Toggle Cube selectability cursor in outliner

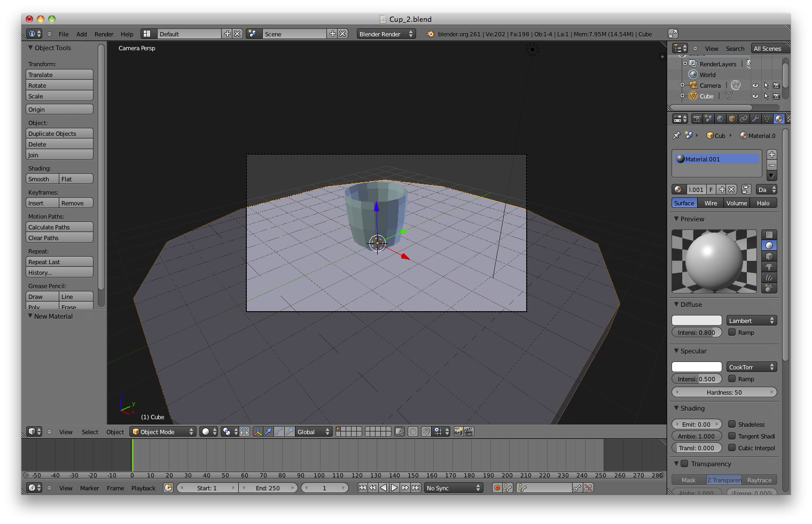[766, 96]
